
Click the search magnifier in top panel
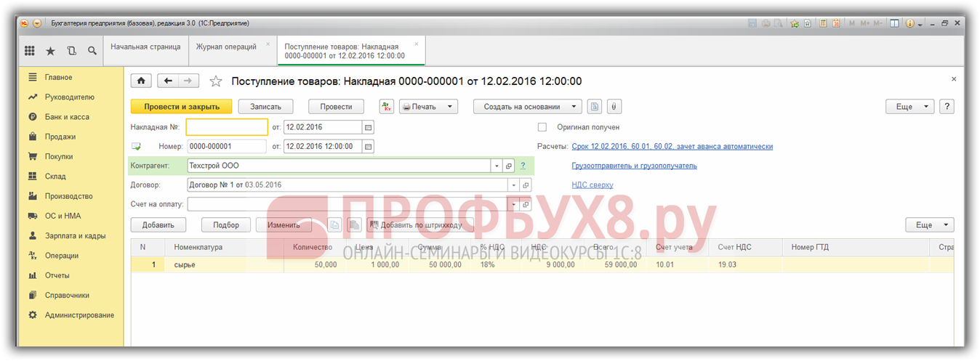[x=92, y=51]
